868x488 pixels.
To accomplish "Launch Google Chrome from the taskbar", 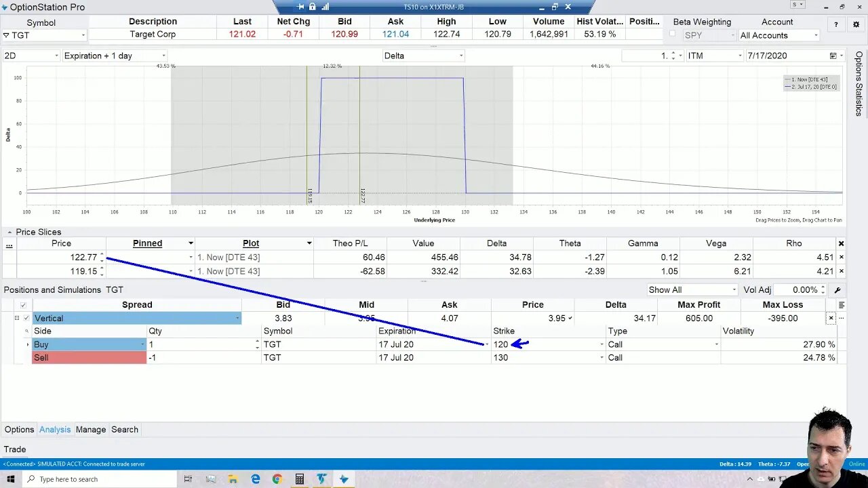I will click(277, 479).
